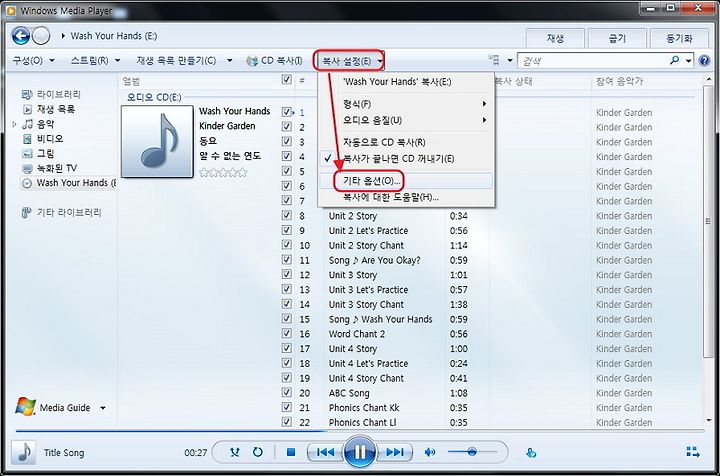720x476 pixels.
Task: Skip to the next track
Action: click(x=394, y=453)
